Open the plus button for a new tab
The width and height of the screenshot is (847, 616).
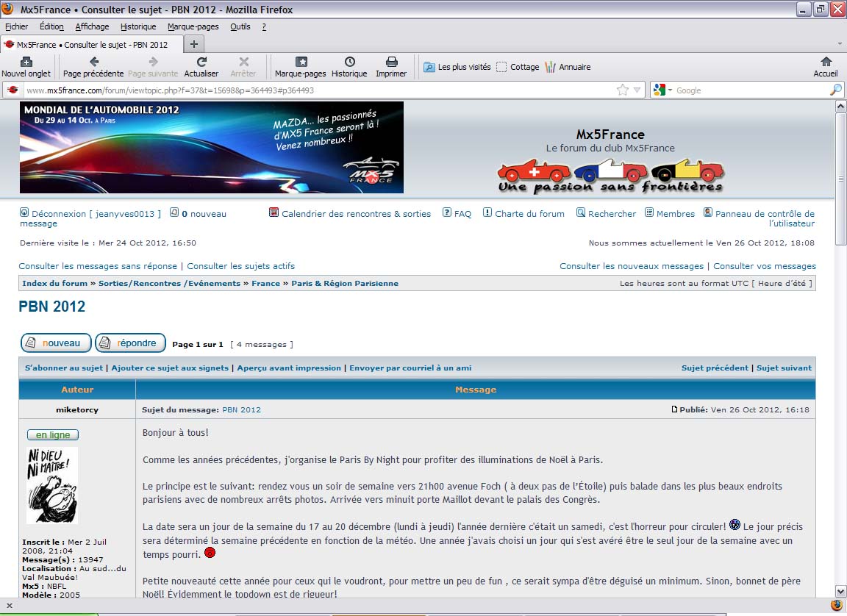(194, 44)
